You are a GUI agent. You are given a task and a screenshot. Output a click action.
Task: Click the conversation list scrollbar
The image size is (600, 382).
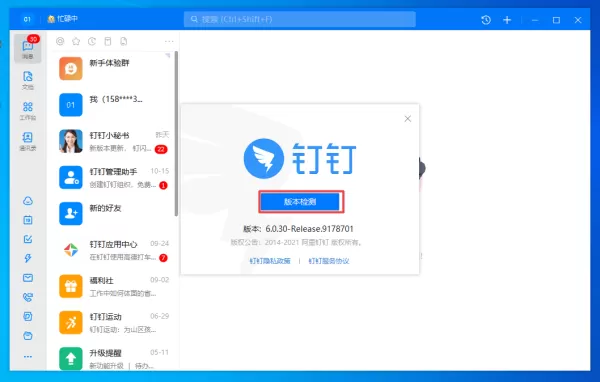point(176,133)
